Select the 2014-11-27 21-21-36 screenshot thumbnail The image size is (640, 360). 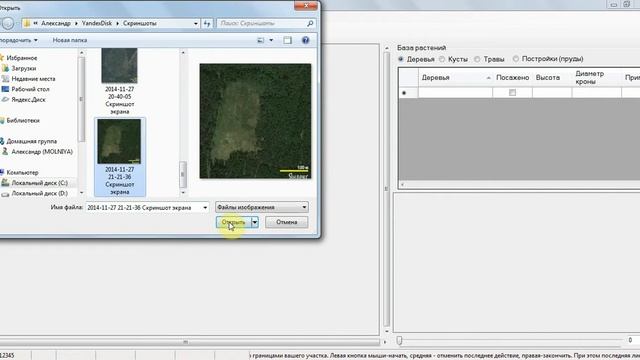tap(120, 157)
